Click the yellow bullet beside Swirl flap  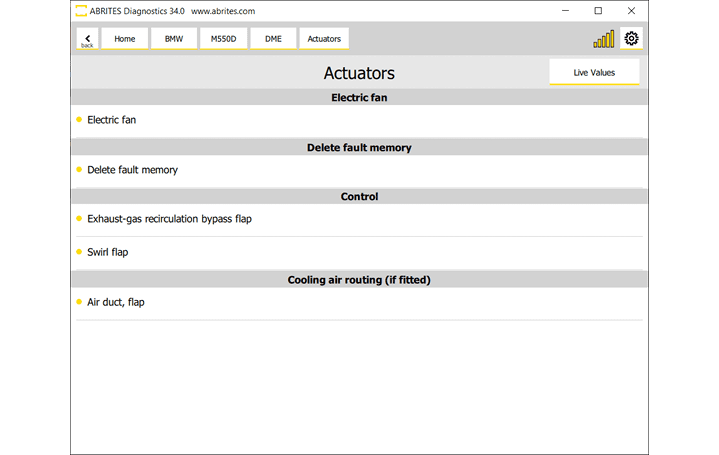[x=79, y=252]
